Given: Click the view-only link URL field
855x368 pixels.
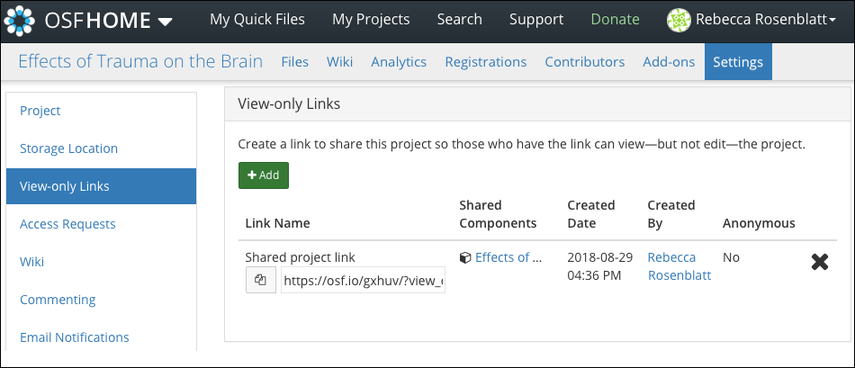Looking at the screenshot, I should (363, 280).
